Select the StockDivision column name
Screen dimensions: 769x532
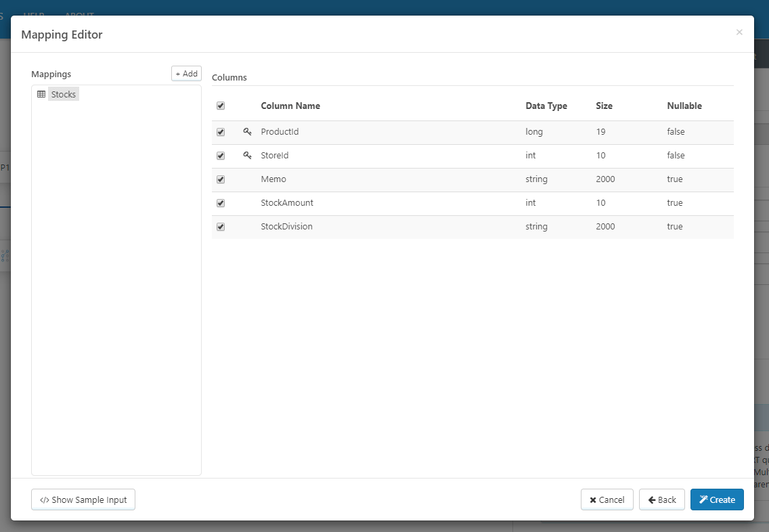point(286,227)
